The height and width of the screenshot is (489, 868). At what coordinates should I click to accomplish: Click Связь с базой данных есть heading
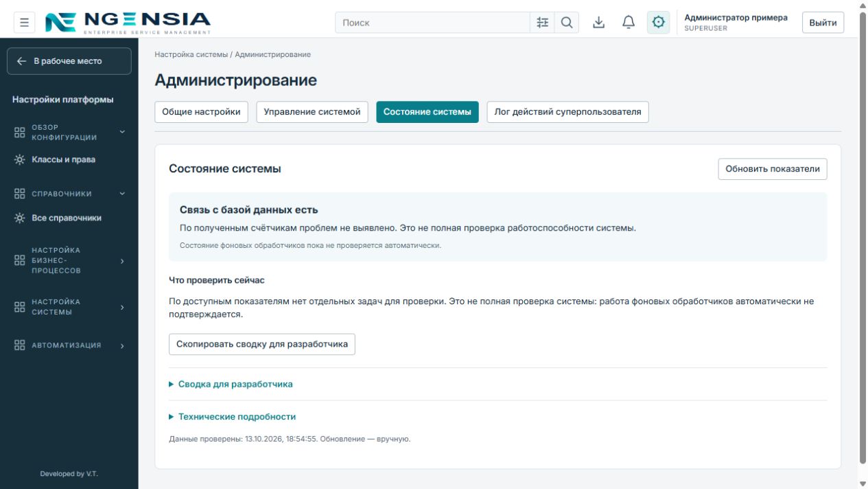coord(249,209)
